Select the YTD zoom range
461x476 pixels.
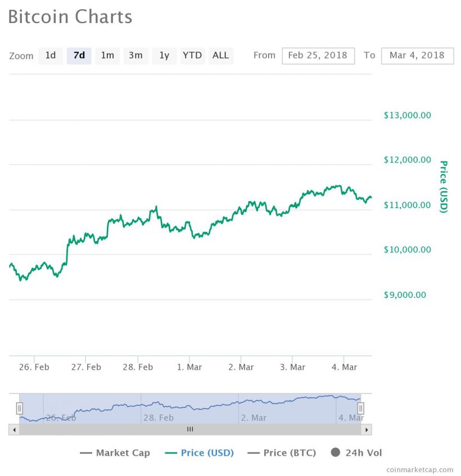click(192, 56)
